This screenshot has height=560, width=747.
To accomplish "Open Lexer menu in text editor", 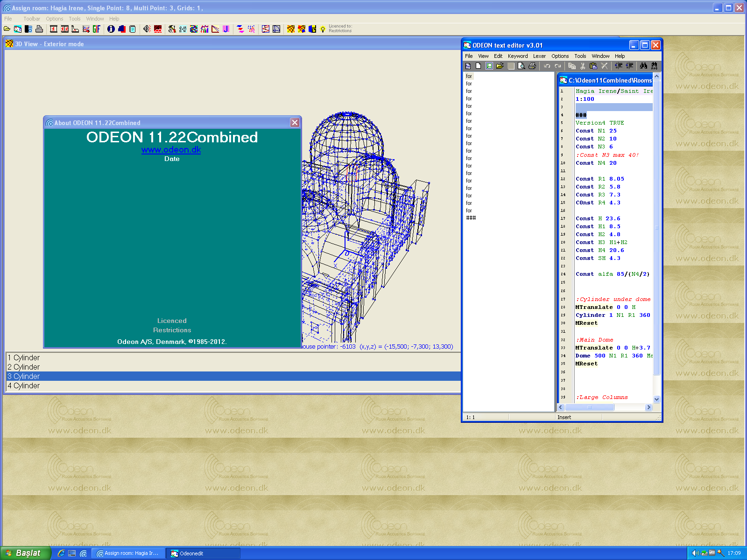I will click(539, 56).
